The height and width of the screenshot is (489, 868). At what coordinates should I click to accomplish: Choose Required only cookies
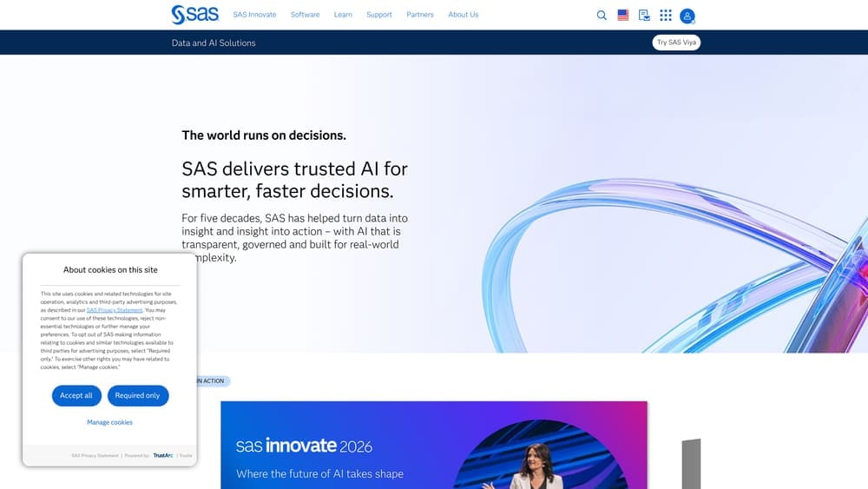pos(137,395)
